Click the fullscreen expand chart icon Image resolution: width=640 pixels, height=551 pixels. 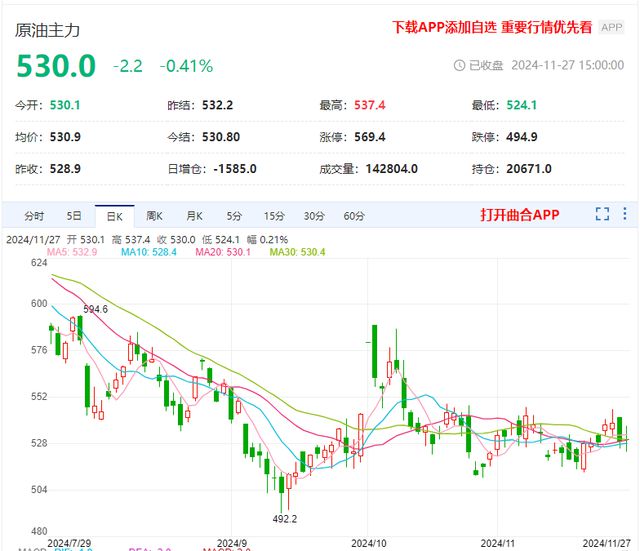(x=602, y=214)
